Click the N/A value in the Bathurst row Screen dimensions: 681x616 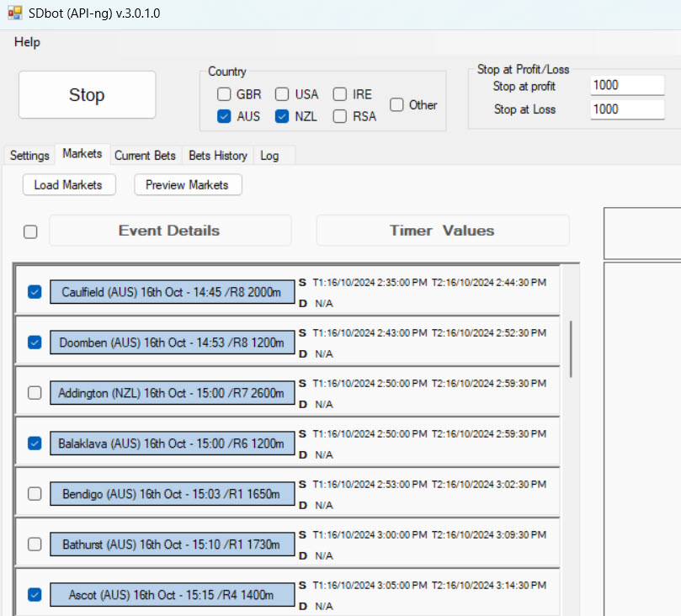coord(324,556)
